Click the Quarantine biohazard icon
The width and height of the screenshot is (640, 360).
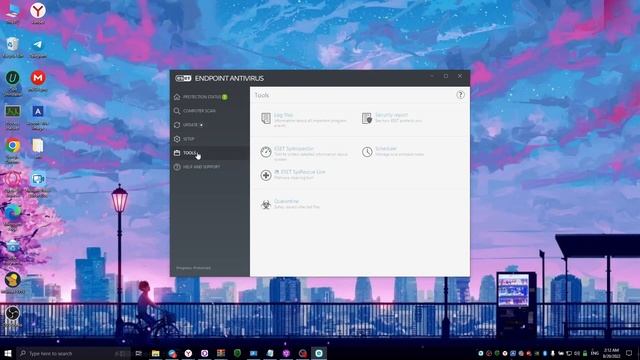tap(266, 204)
